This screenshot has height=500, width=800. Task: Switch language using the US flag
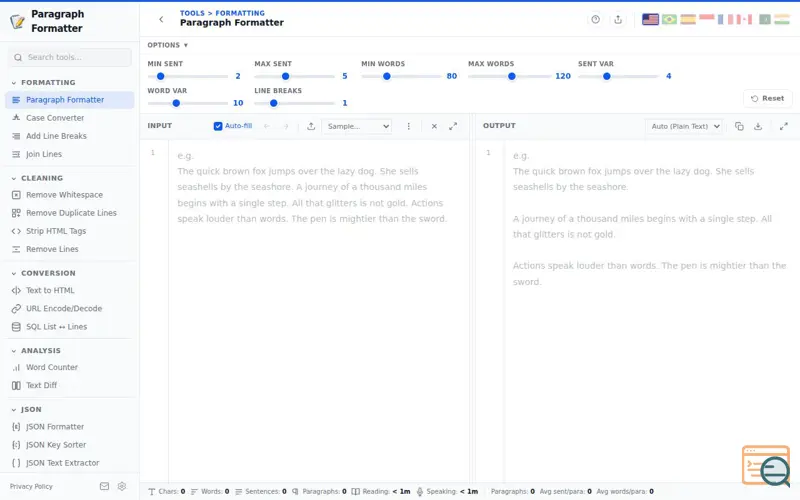pos(650,19)
